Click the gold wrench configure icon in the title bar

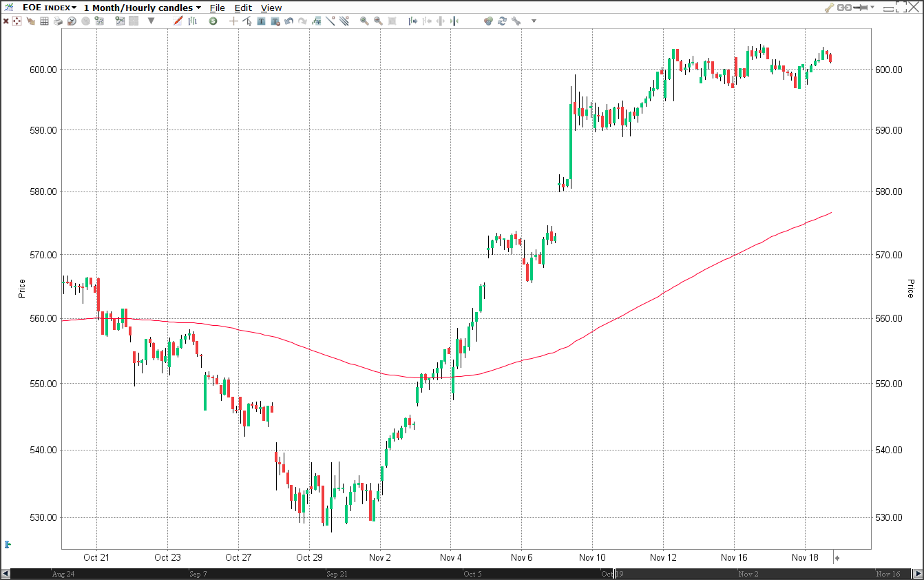point(830,8)
